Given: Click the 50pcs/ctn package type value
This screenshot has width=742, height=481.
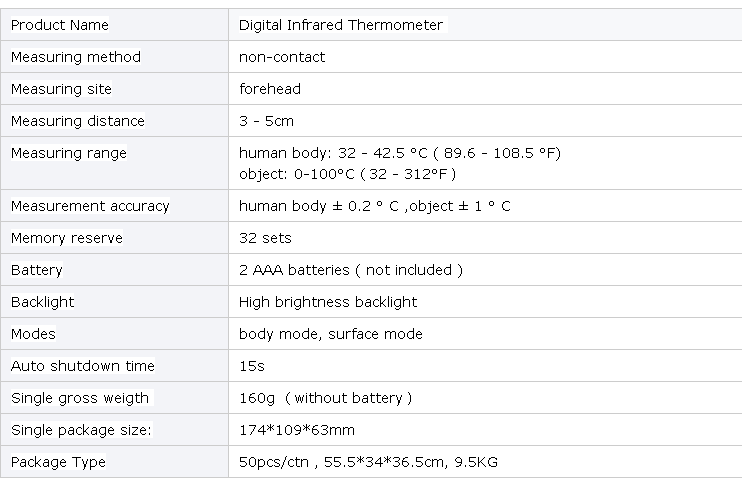Looking at the screenshot, I should 368,462.
